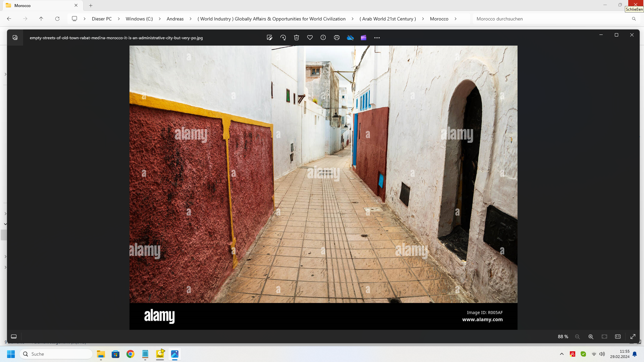Screen dimensions: 644x362
Task: Expand the chevron after 'Windows (C:)' breadcrumb
Action: [x=160, y=19]
